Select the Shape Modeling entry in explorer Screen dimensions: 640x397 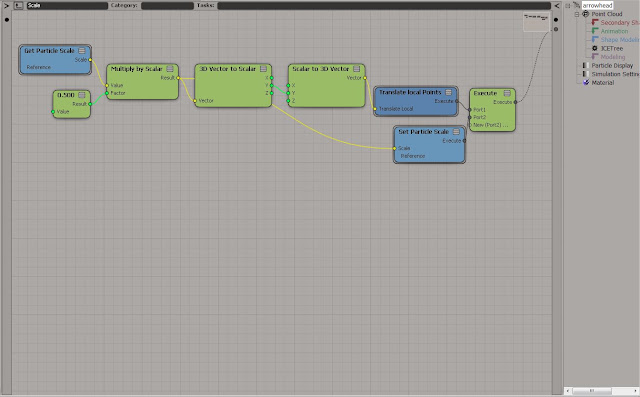(x=620, y=40)
